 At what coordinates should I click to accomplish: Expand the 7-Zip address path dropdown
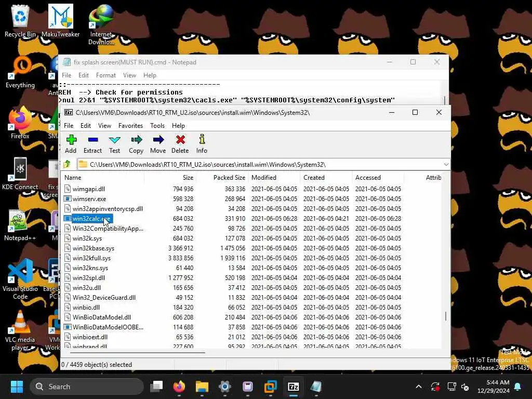coord(446,165)
